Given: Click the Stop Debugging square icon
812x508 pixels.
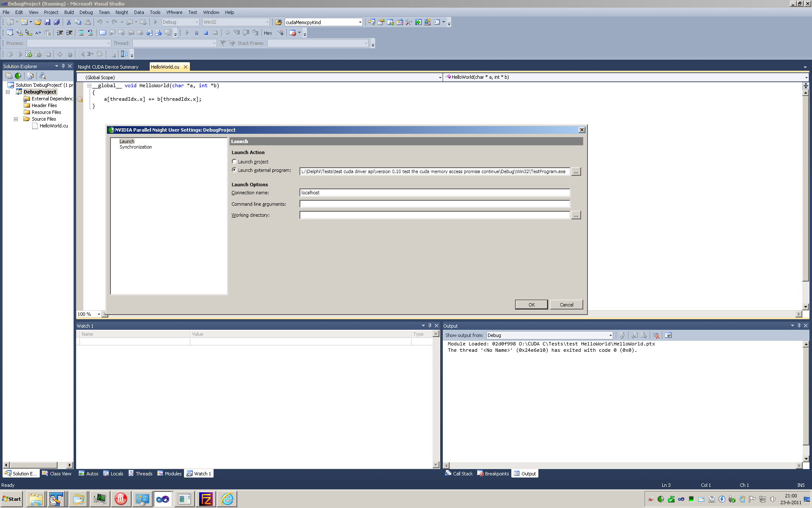Looking at the screenshot, I should (206, 33).
